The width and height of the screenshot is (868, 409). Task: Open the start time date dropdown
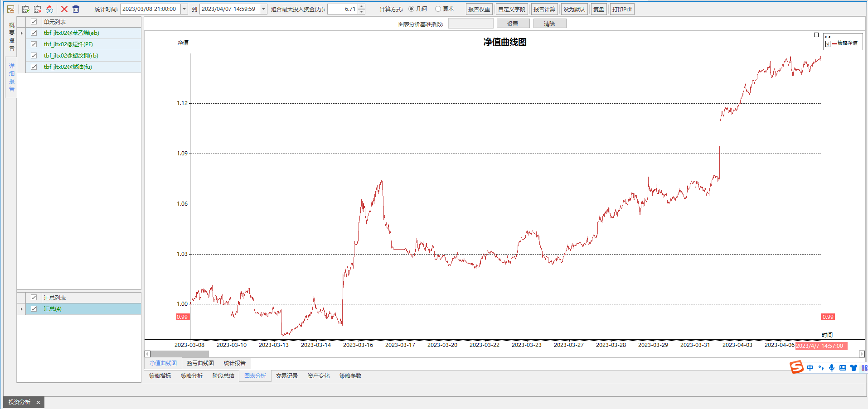(x=184, y=9)
